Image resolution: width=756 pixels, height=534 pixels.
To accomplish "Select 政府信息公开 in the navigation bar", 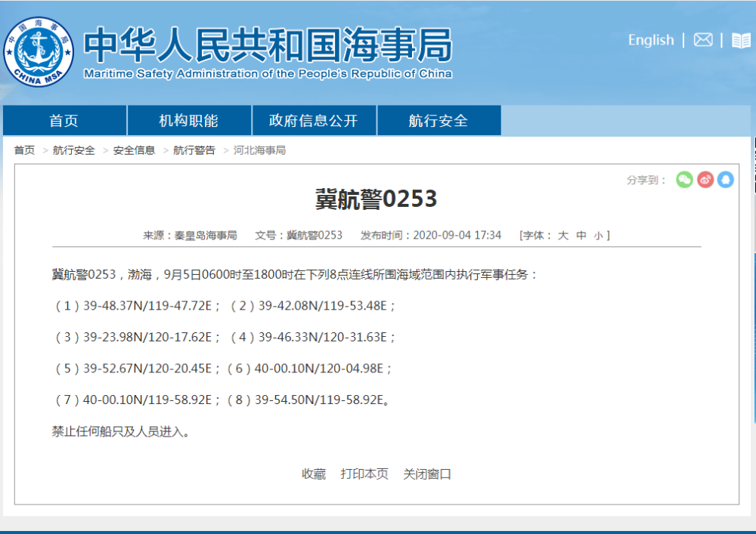I will coord(314,119).
